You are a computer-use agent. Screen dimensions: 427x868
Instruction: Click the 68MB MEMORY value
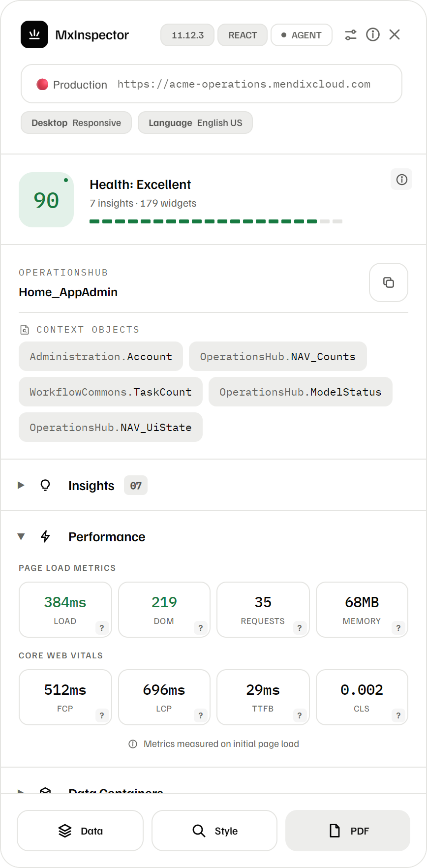362,602
